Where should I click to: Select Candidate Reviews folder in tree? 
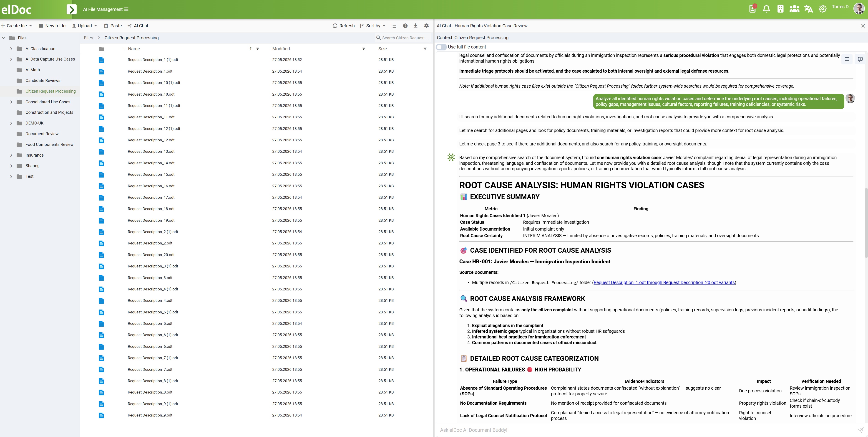(43, 81)
